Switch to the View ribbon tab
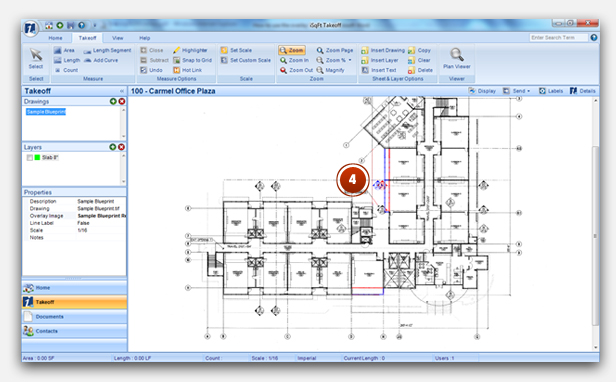The width and height of the screenshot is (616, 382). [117, 38]
